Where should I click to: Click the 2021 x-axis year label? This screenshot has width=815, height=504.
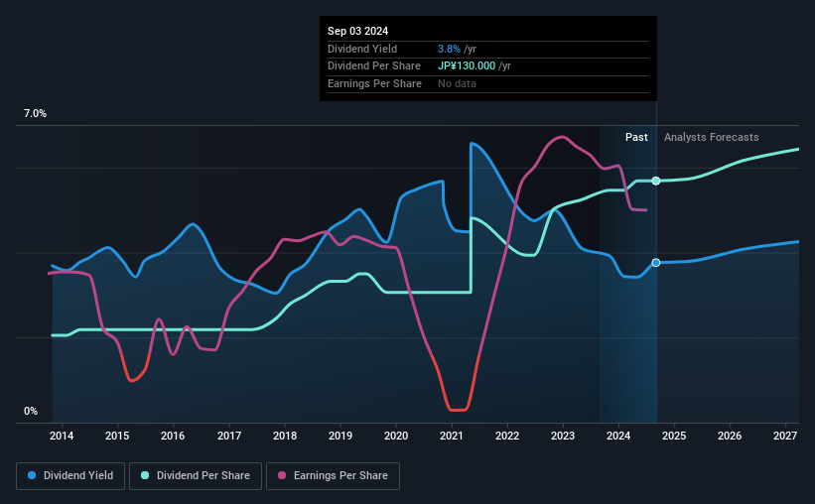click(451, 436)
